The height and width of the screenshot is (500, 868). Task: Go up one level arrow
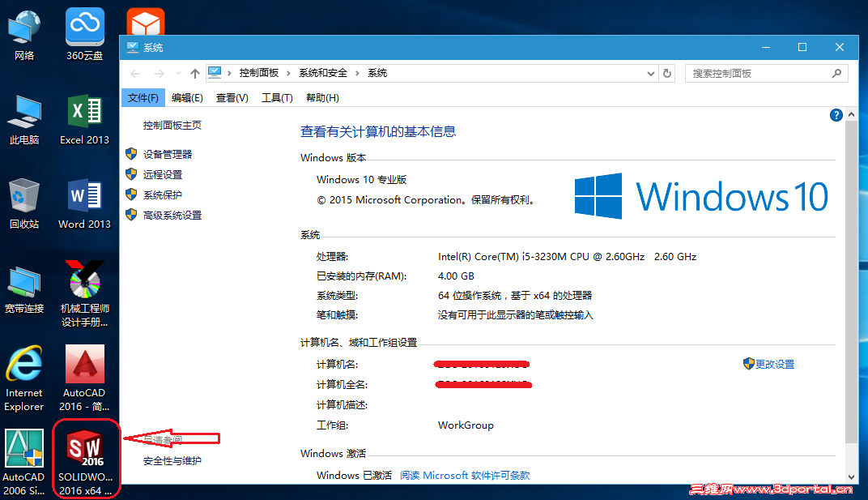point(195,73)
